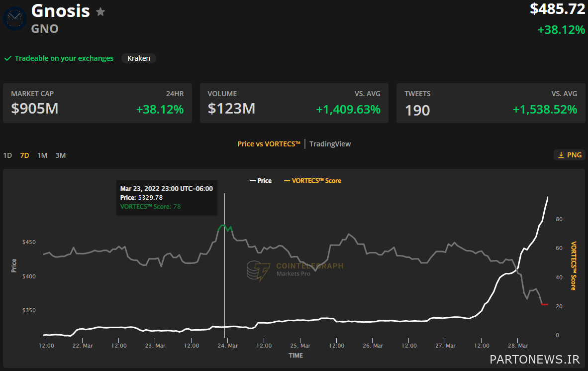Click the green VORTECS peak on the chart
Screen dimensions: 588x371
pyautogui.click(x=225, y=228)
